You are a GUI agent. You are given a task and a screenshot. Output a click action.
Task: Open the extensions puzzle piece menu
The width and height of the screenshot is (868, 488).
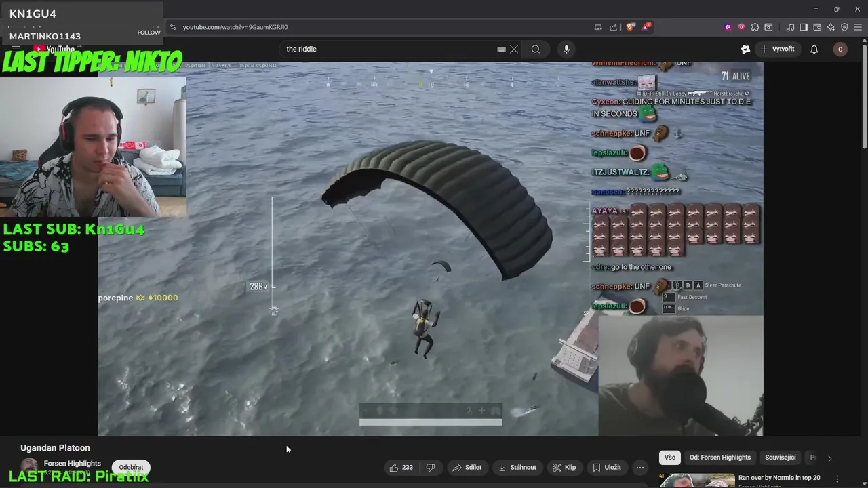[755, 27]
